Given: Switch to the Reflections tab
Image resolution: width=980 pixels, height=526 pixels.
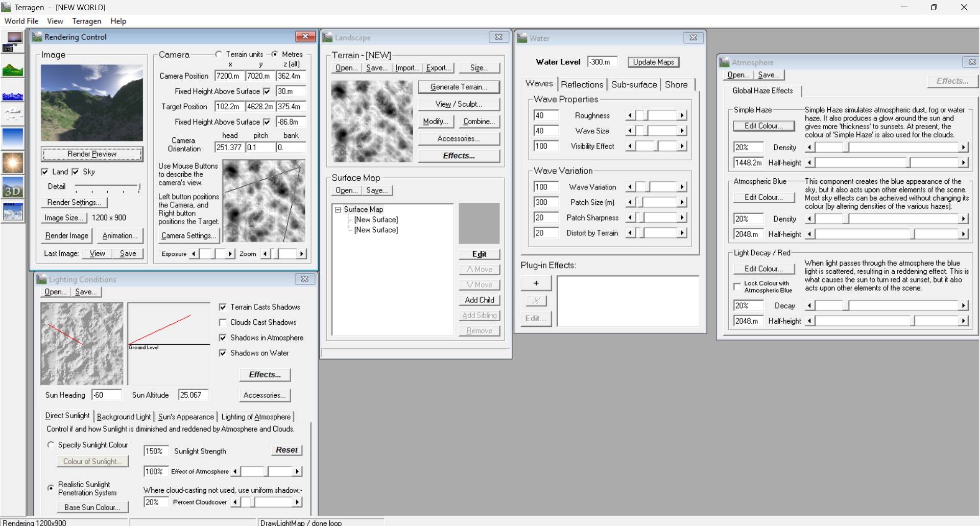Looking at the screenshot, I should click(x=582, y=84).
